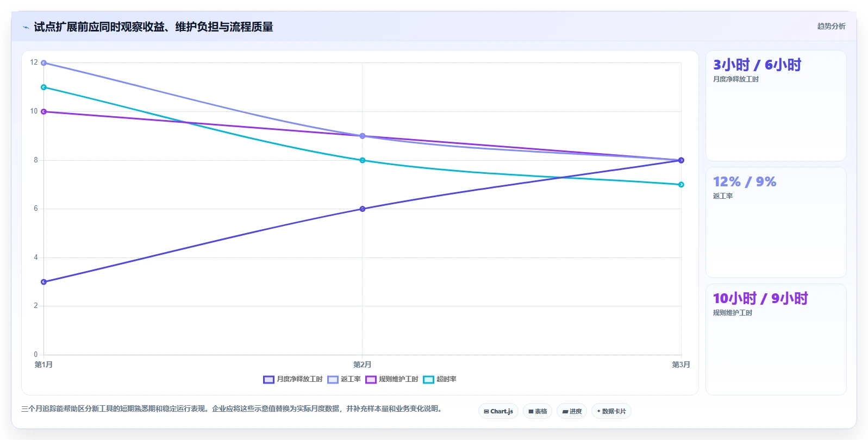868x440 pixels.
Task: Select 月度净释放工时 data point at 第1月
Action: tap(44, 282)
